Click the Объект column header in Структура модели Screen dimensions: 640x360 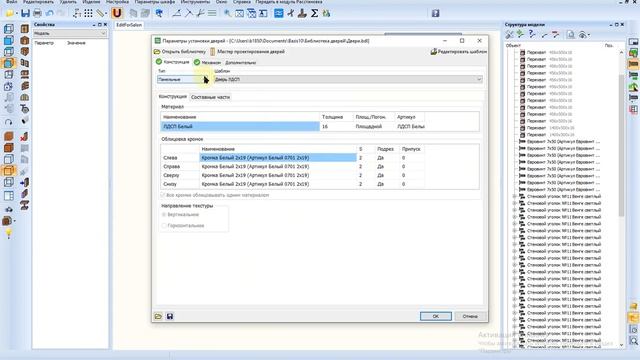coord(513,46)
